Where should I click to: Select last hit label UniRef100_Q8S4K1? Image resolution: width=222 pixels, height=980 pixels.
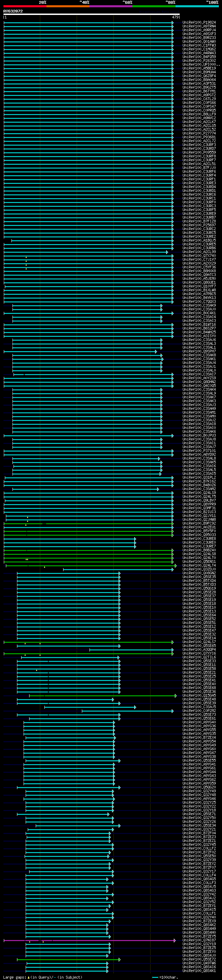pyautogui.click(x=199, y=971)
